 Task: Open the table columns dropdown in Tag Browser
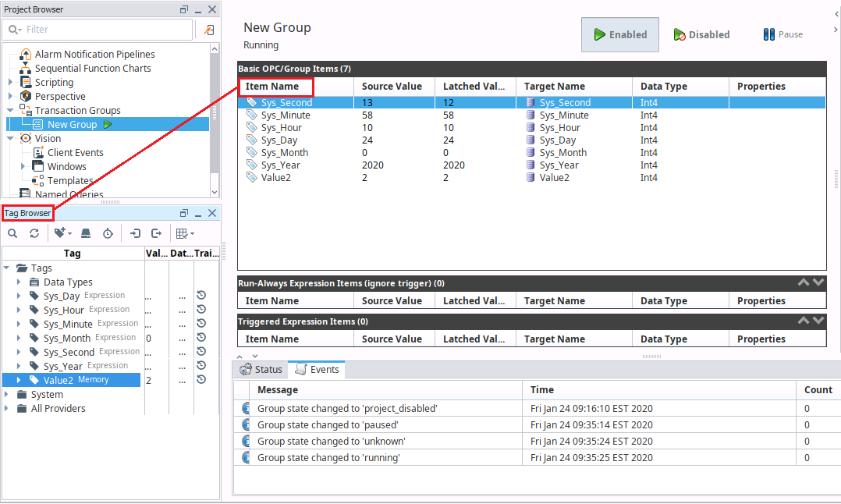[185, 233]
